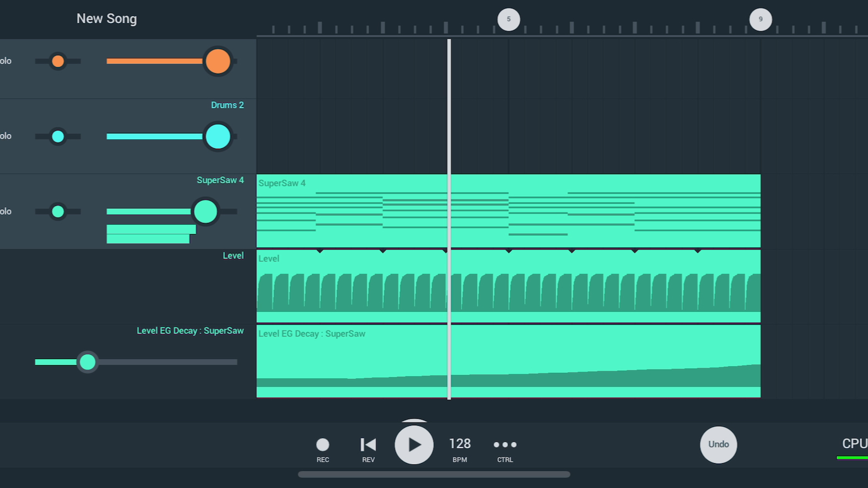Open the SuperSaw 4 note clip
The height and width of the screenshot is (488, 868).
[x=508, y=211]
